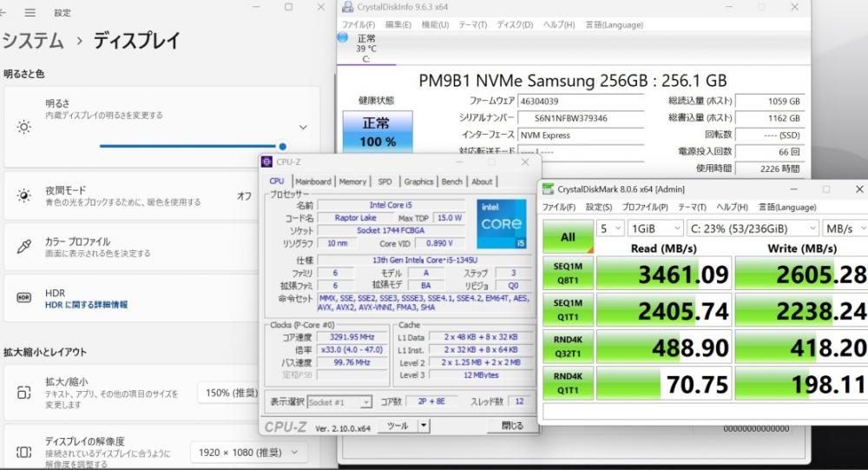Viewport: 868px width, 470px height.
Task: Click the display resolution icon
Action: point(23,452)
